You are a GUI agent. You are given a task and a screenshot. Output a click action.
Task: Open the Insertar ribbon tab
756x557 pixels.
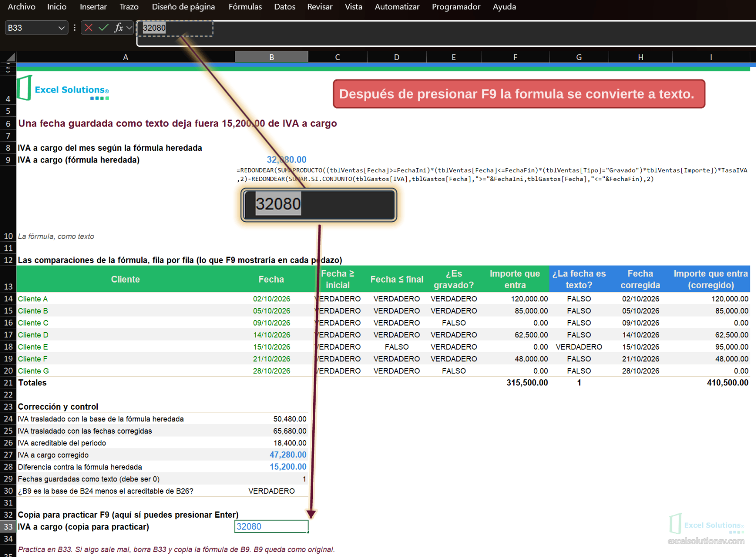point(93,7)
